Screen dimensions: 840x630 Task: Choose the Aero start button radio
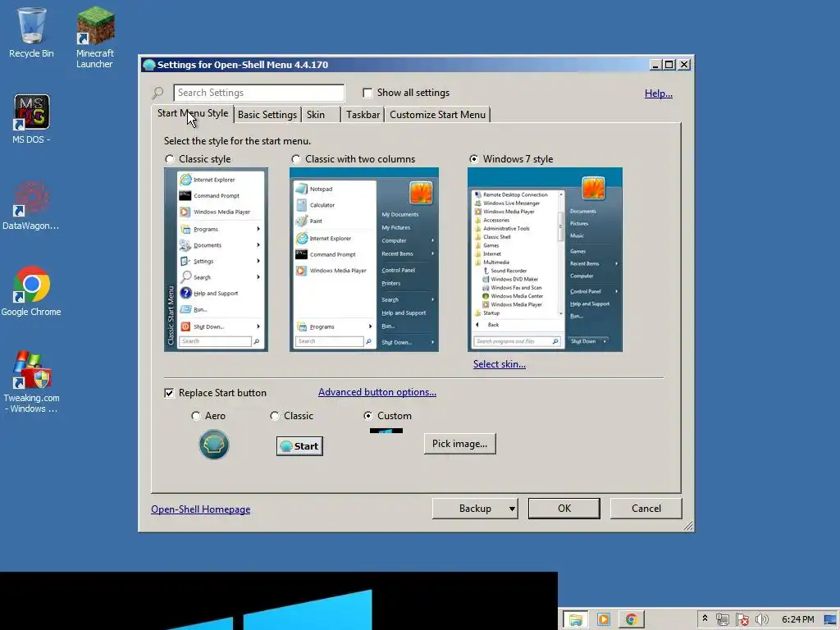click(196, 416)
